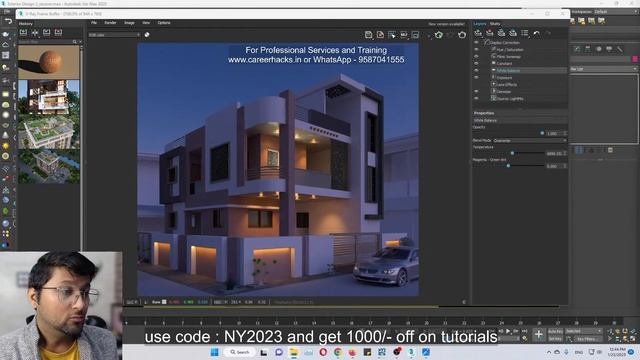Click the third History toolbar icon
Screen dimensions: 640x360
47,32
